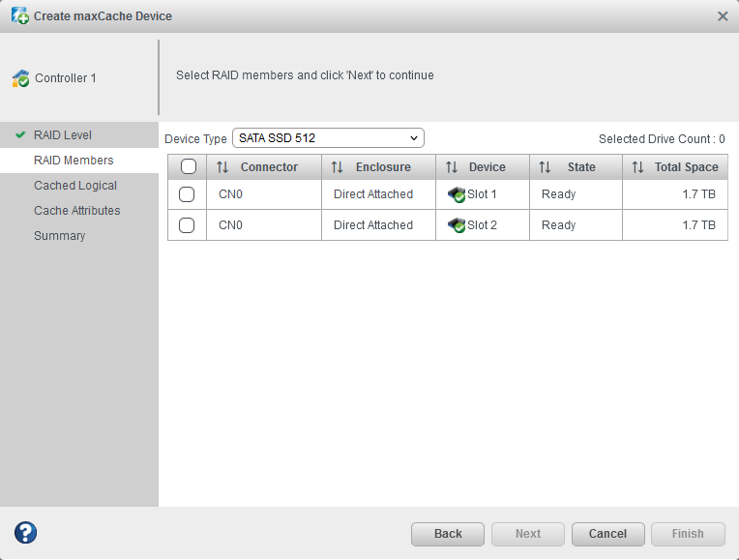
Task: Select the Slot 2 drive checkbox
Action: tap(188, 225)
